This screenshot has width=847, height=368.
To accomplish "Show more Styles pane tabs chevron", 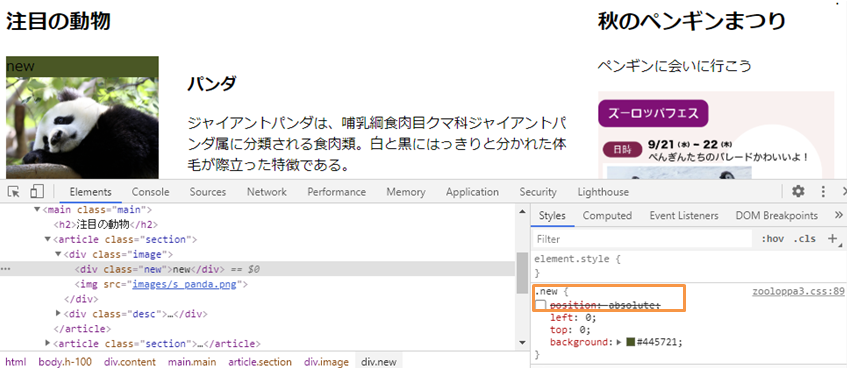I will pyautogui.click(x=838, y=215).
